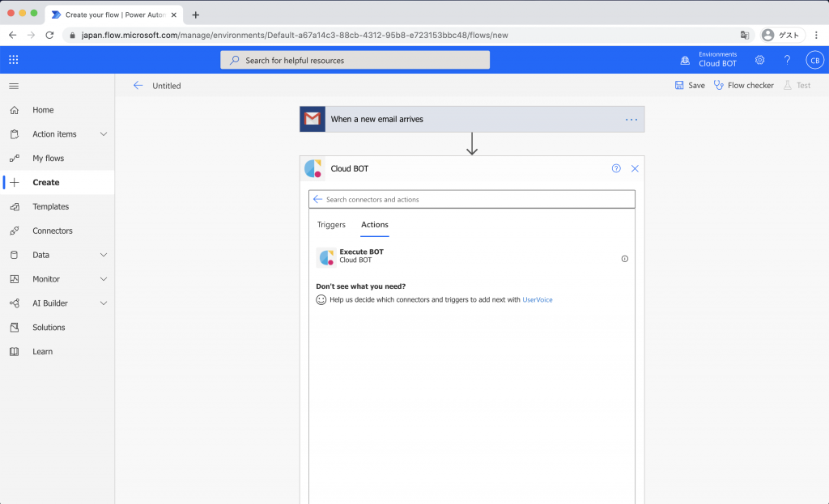Go back using arrow beside Untitled
Image resolution: width=829 pixels, height=504 pixels.
pos(138,86)
